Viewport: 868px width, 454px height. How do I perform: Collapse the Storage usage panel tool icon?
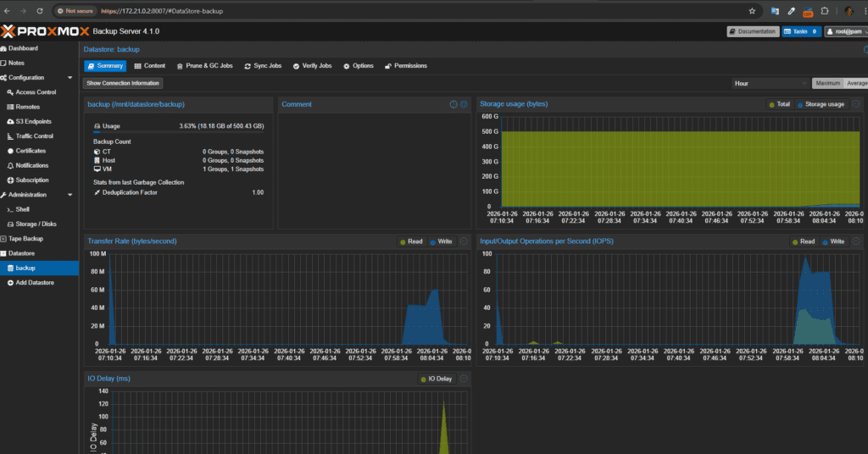click(856, 104)
